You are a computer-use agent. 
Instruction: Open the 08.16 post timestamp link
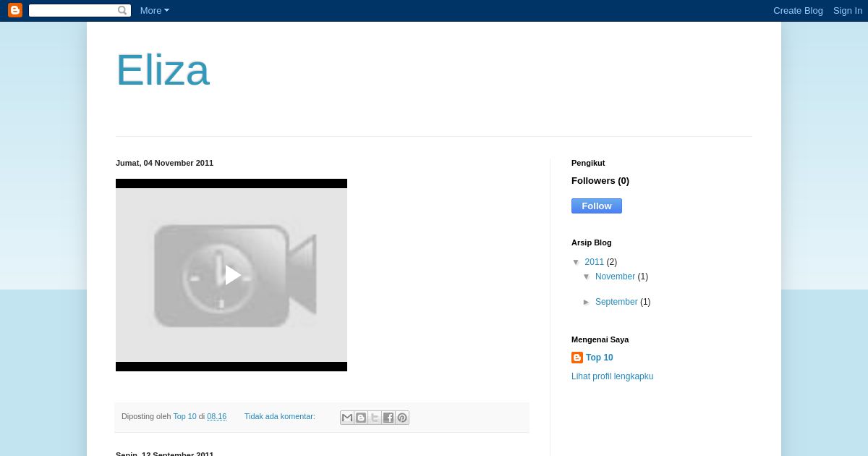216,416
